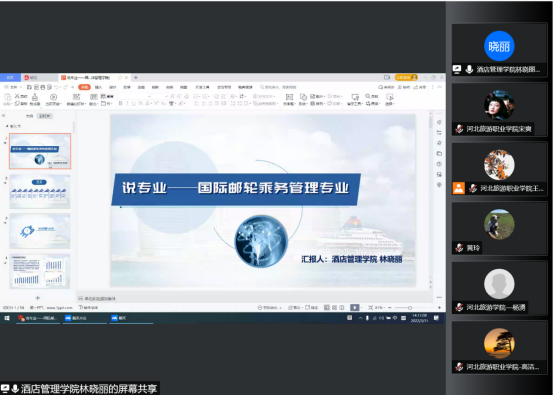Screen dimensions: 553x395
Task: Click the microphone icon beside 酒店管理学院林晓丽
Action: pyautogui.click(x=469, y=69)
